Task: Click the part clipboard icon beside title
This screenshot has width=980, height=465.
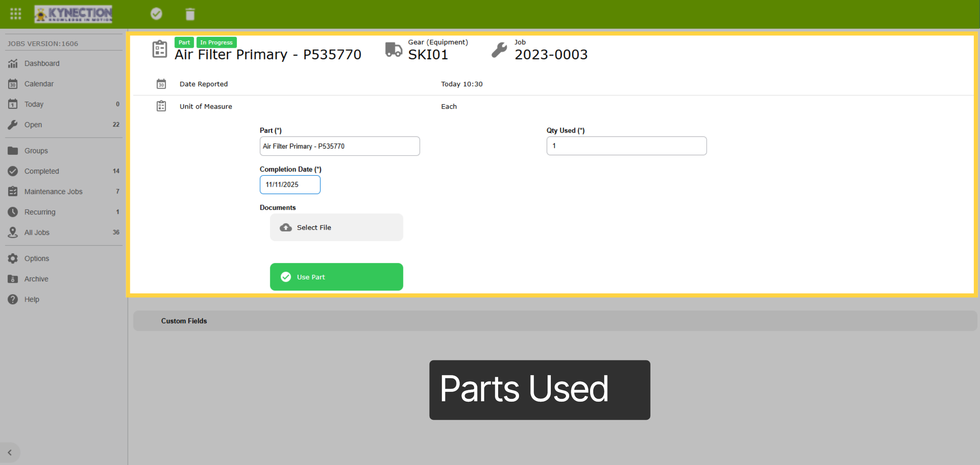Action: (x=160, y=49)
